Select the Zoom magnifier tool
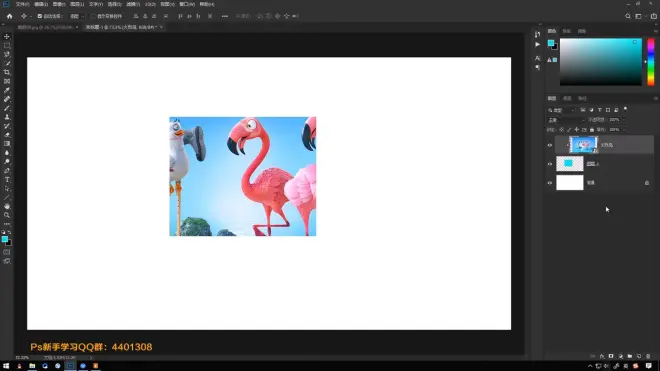The image size is (660, 371). pos(7,215)
